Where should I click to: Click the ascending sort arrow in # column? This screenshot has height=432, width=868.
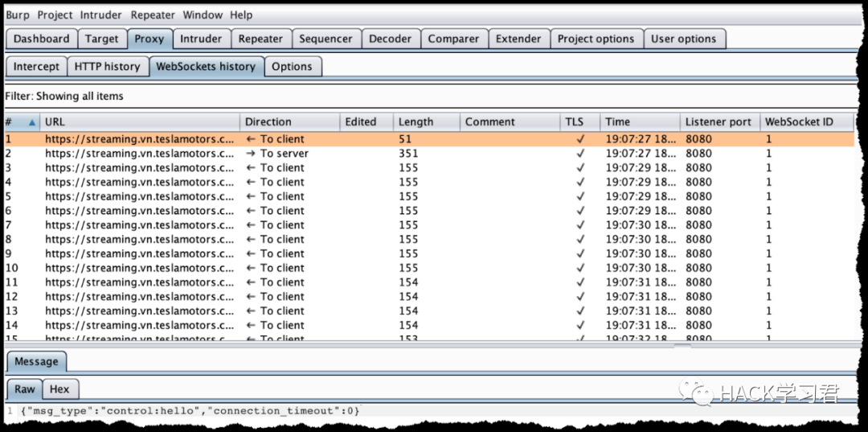point(32,122)
